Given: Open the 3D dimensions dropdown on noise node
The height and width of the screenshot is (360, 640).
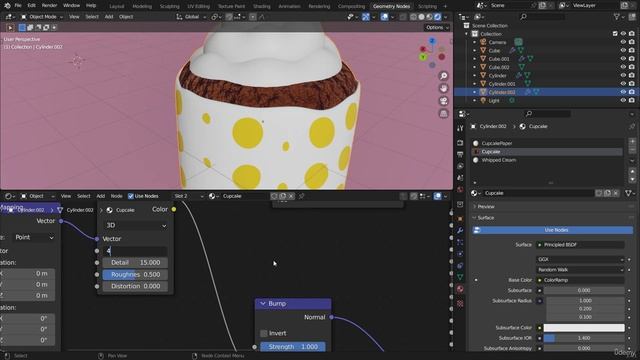Looking at the screenshot, I should [136, 225].
